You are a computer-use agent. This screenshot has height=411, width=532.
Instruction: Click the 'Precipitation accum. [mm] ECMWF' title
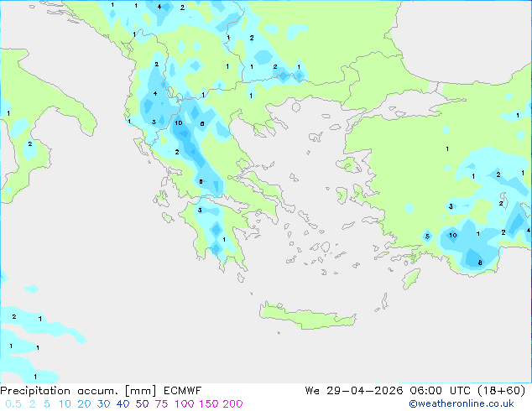point(101,390)
